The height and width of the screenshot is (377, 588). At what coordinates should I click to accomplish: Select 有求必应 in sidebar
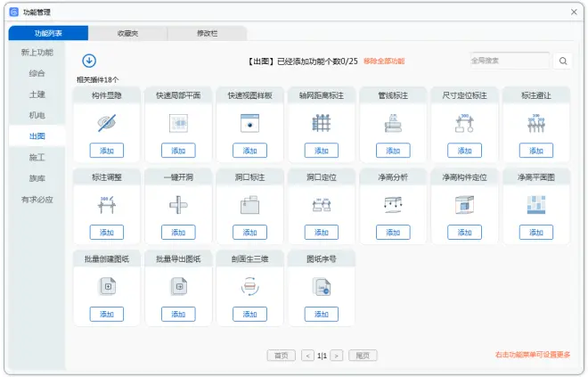click(x=37, y=199)
